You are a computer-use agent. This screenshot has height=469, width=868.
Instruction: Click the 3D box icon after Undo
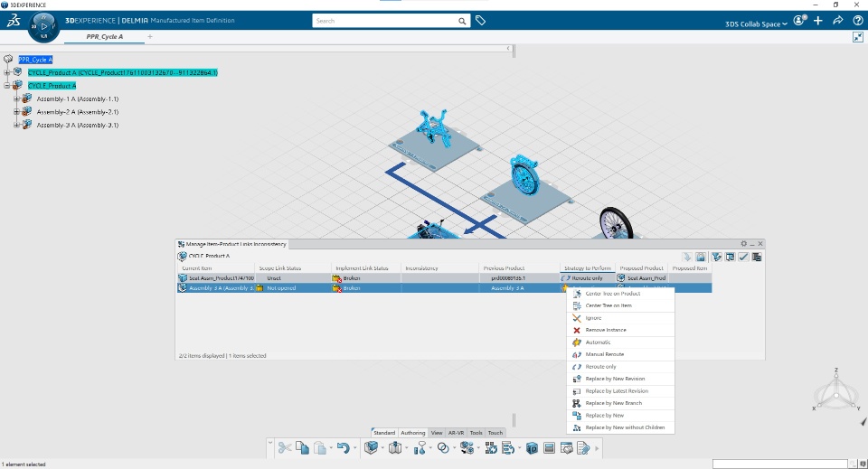[x=371, y=447]
